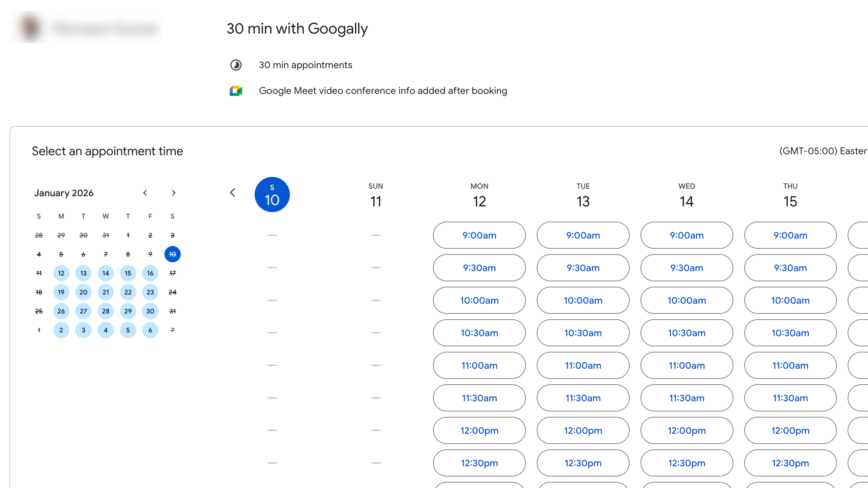This screenshot has height=488, width=868.
Task: Pick January 30 in the mini calendar
Action: [x=150, y=311]
